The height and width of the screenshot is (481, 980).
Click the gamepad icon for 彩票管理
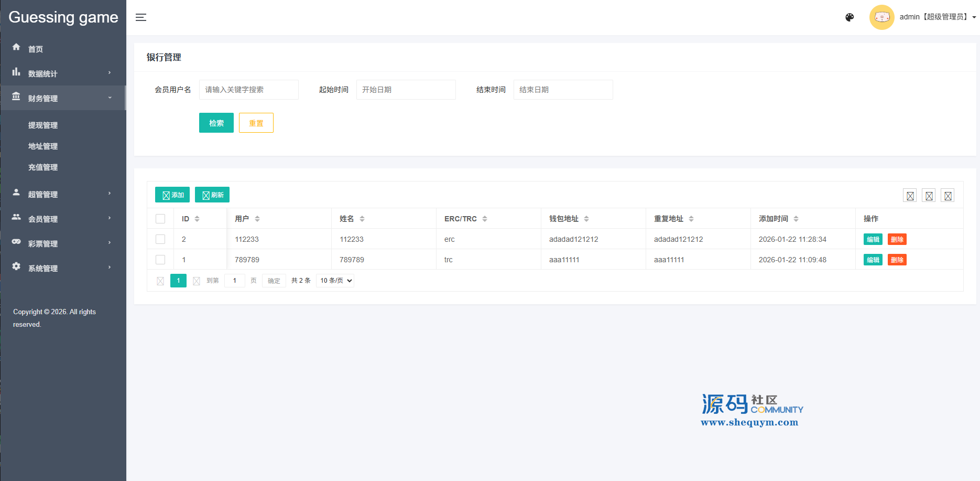[x=16, y=242]
